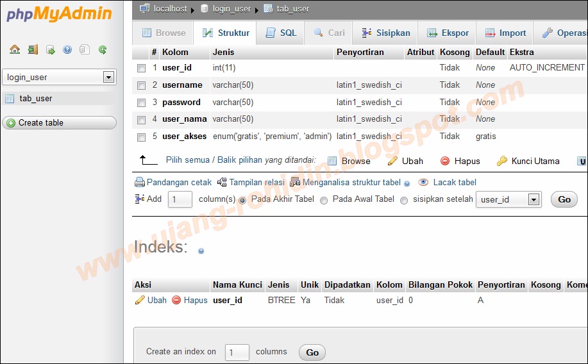Click number of columns to add field

(180, 199)
